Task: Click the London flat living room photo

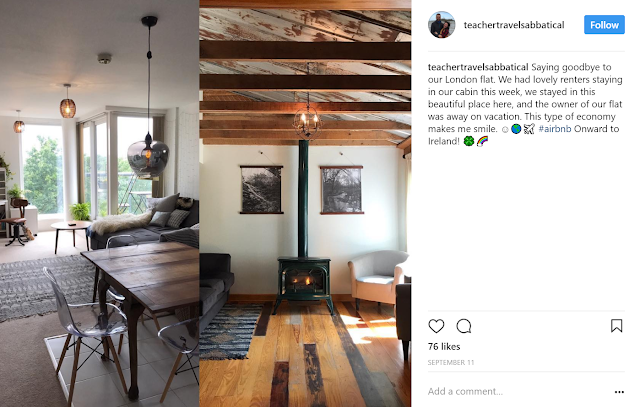Action: click(x=100, y=203)
